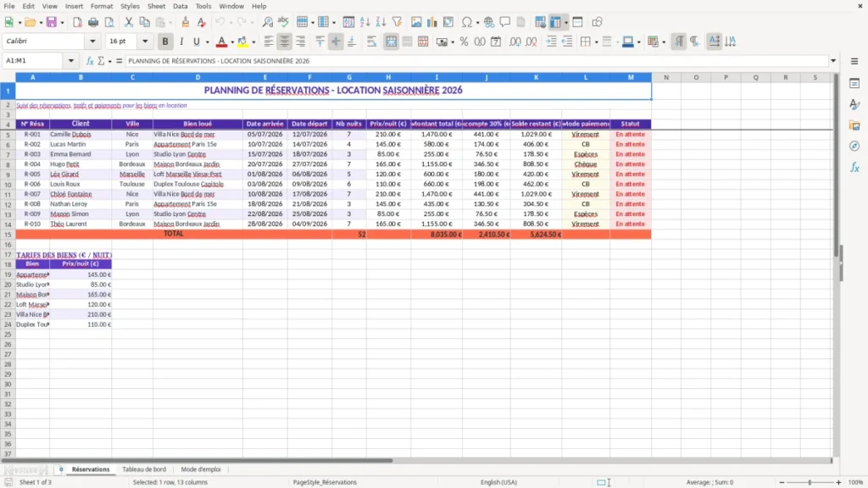The height and width of the screenshot is (488, 868).
Task: Click the Save document icon
Action: (52, 22)
